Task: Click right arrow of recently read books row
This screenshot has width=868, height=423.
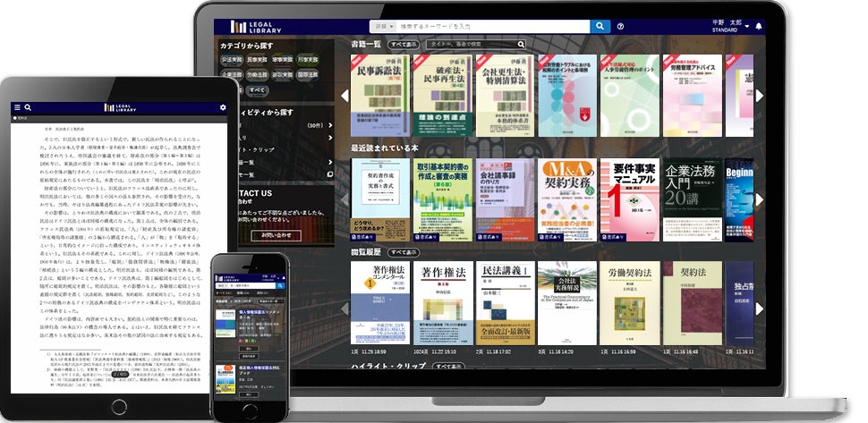Action: pos(760,199)
